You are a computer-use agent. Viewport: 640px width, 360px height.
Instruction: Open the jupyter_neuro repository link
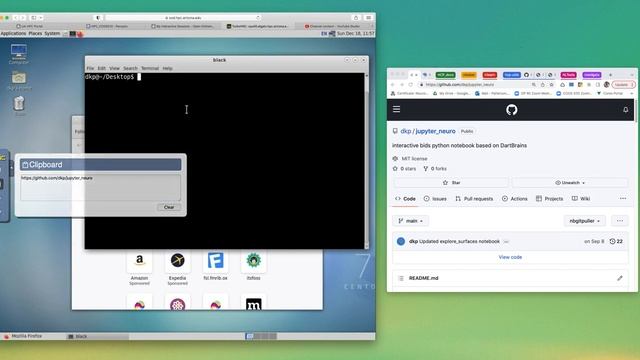pyautogui.click(x=436, y=131)
